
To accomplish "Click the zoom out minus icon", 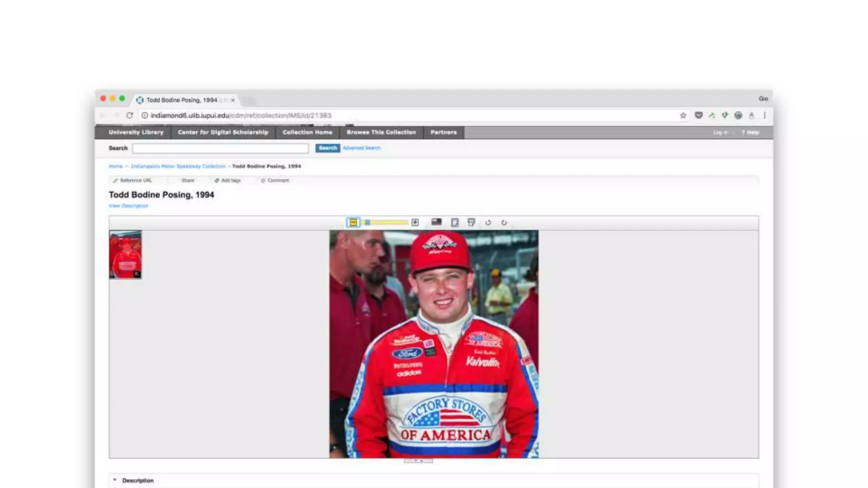I will coord(353,222).
